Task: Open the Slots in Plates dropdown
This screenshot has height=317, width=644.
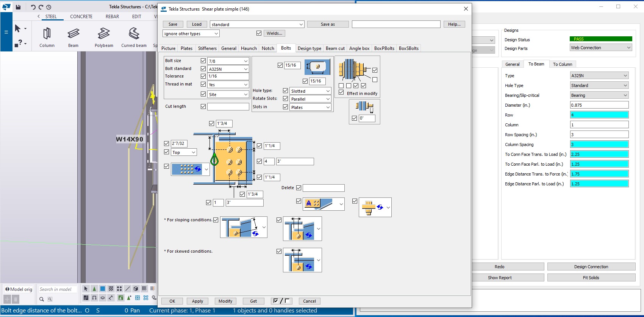Action: click(x=310, y=107)
